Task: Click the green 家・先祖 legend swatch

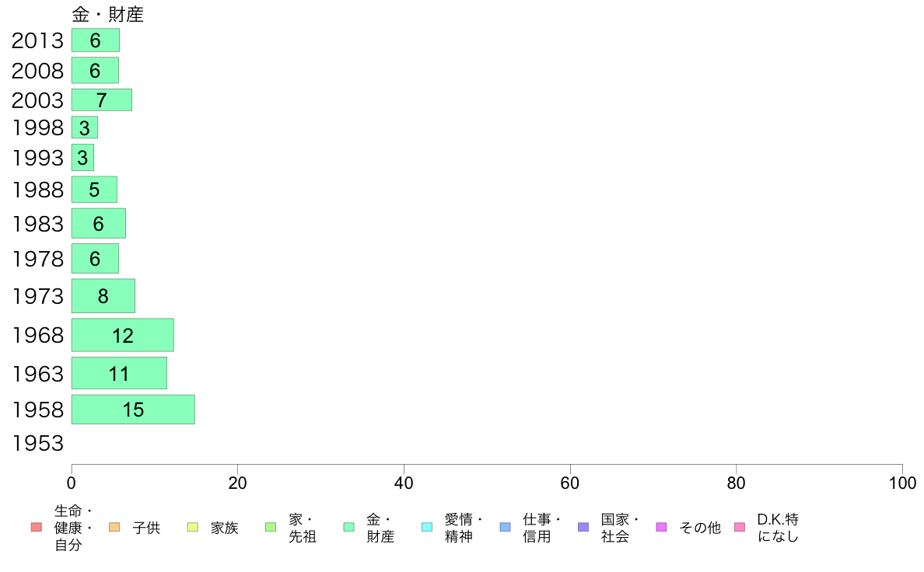Action: [271, 527]
